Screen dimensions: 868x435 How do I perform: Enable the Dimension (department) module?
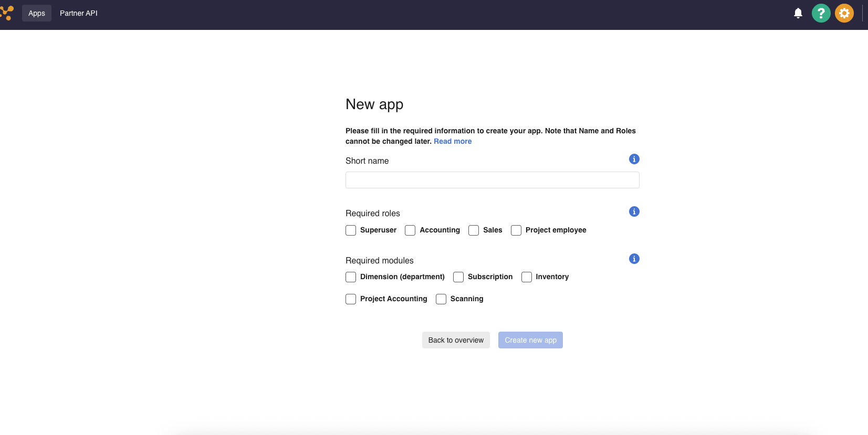pyautogui.click(x=351, y=277)
